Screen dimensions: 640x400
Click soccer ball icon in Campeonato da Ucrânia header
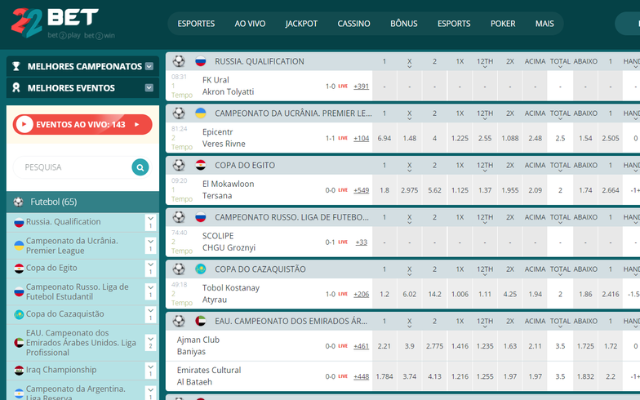178,113
